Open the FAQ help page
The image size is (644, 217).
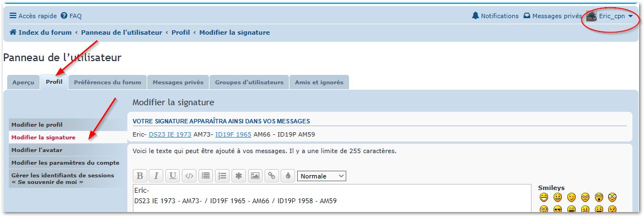[x=71, y=16]
